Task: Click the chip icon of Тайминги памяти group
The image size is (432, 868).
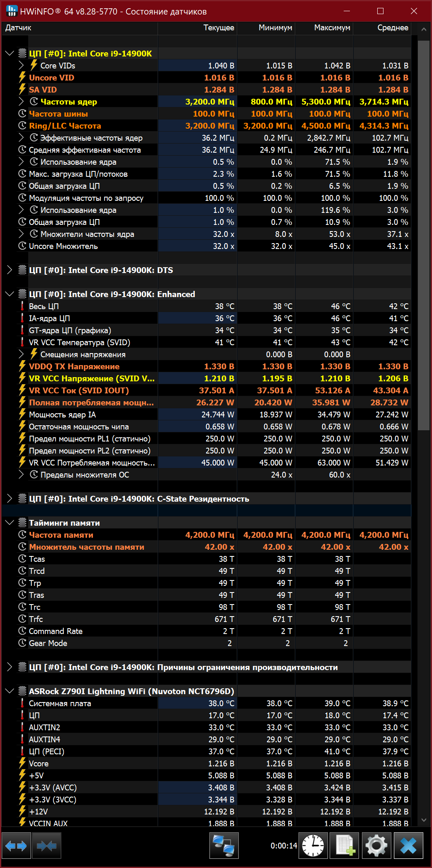Action: point(22,523)
